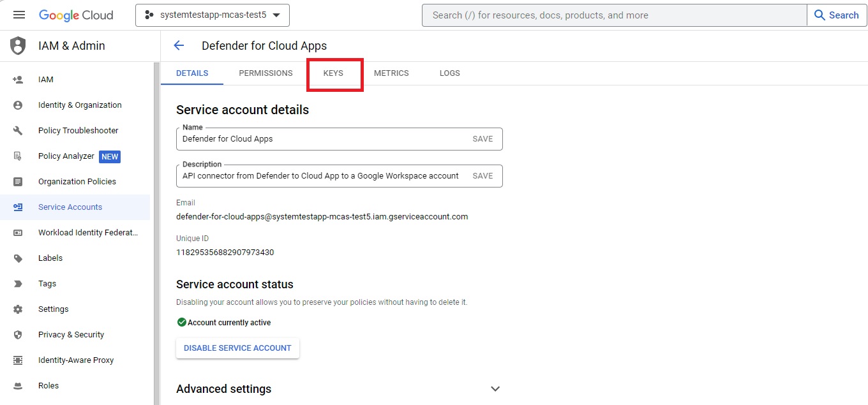This screenshot has height=405, width=868.
Task: Open Settings in sidebar
Action: [54, 309]
